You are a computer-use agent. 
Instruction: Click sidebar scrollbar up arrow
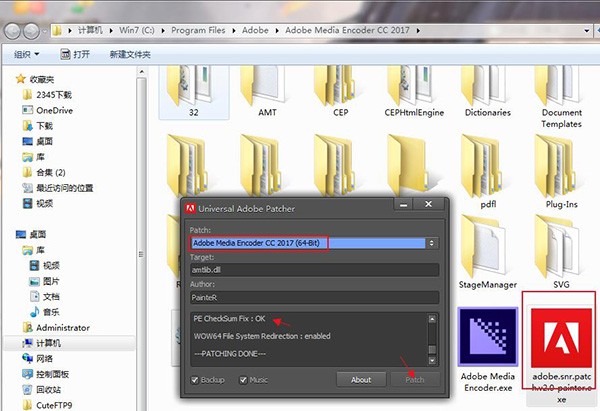pyautogui.click(x=141, y=72)
